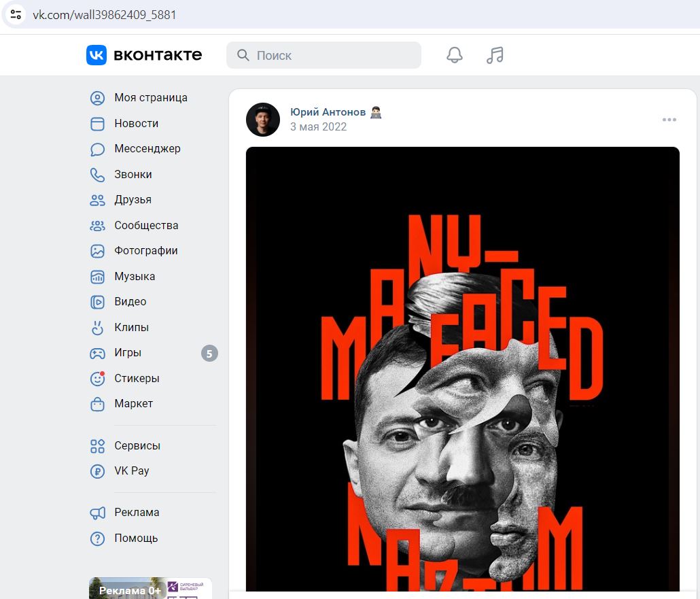This screenshot has width=700, height=599.
Task: Click the Маркет bag icon
Action: point(97,405)
